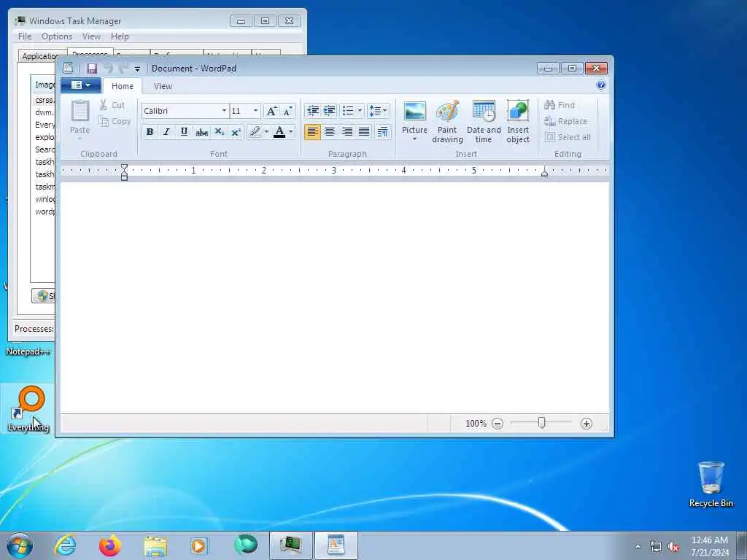The image size is (747, 560).
Task: Customize the WordPad quick access toolbar
Action: (x=137, y=69)
